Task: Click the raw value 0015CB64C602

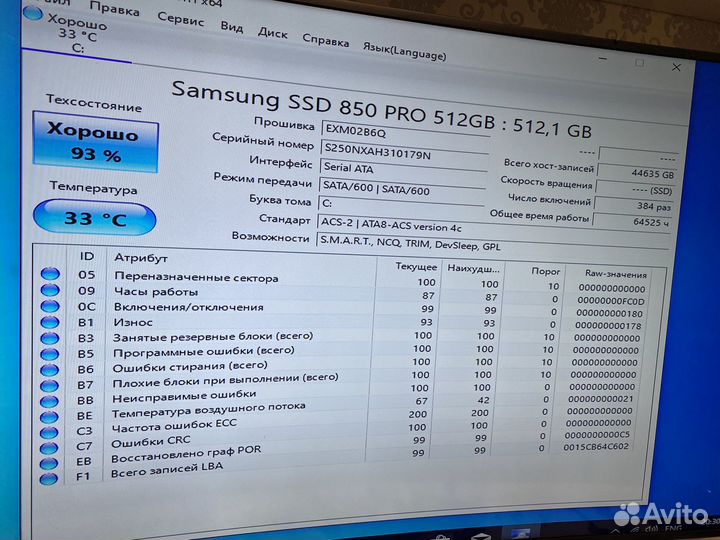Action: tap(596, 446)
